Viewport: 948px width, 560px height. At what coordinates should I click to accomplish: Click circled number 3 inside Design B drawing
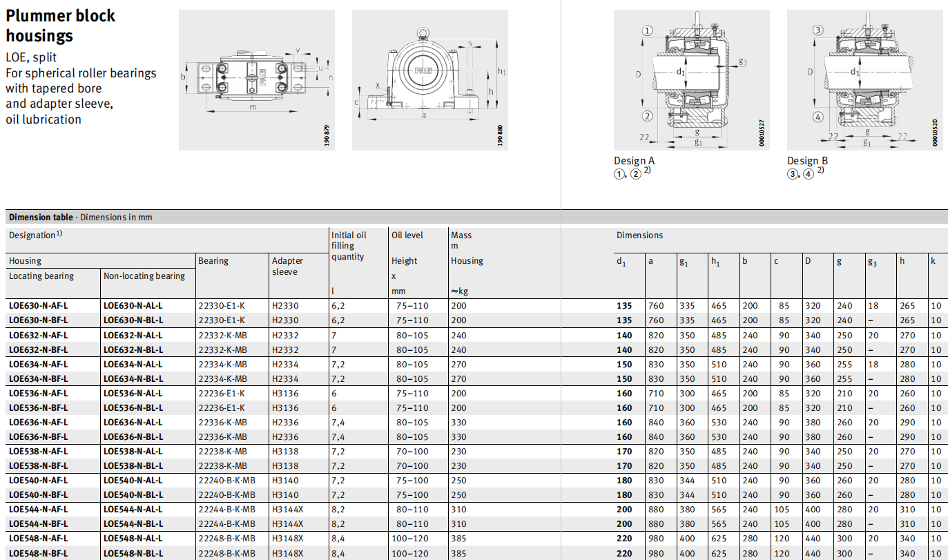point(818,30)
